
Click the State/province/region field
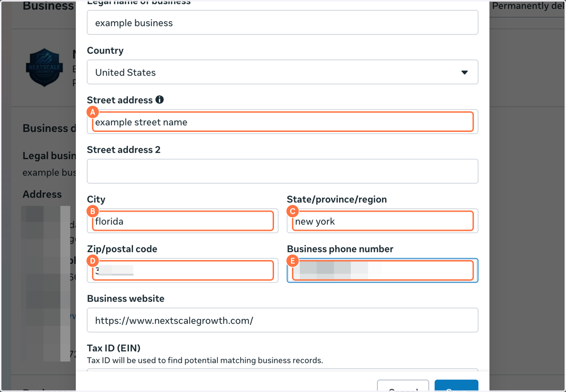tap(383, 221)
